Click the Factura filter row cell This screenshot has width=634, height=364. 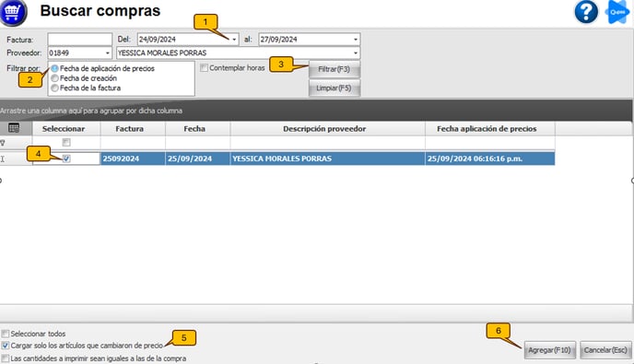click(x=133, y=143)
